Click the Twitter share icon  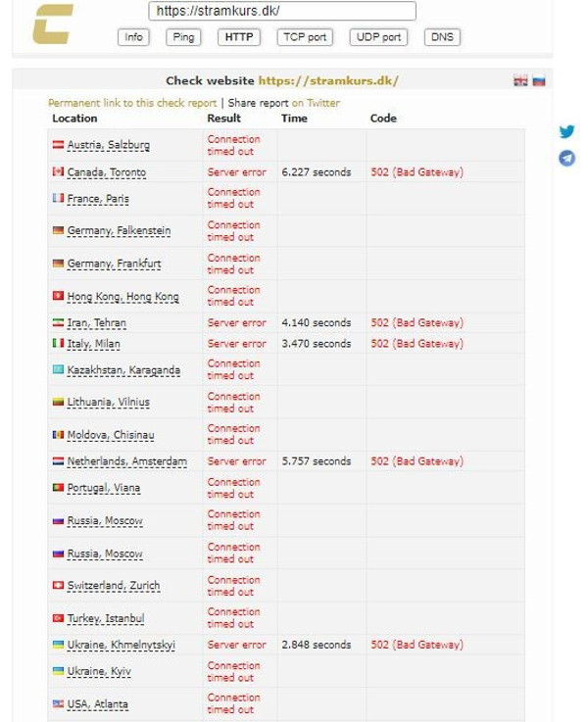coord(566,131)
